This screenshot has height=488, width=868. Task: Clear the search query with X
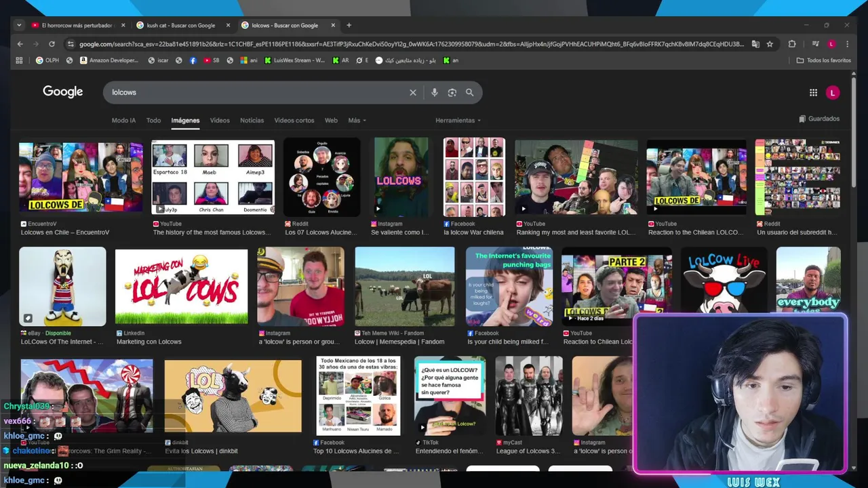click(x=412, y=92)
